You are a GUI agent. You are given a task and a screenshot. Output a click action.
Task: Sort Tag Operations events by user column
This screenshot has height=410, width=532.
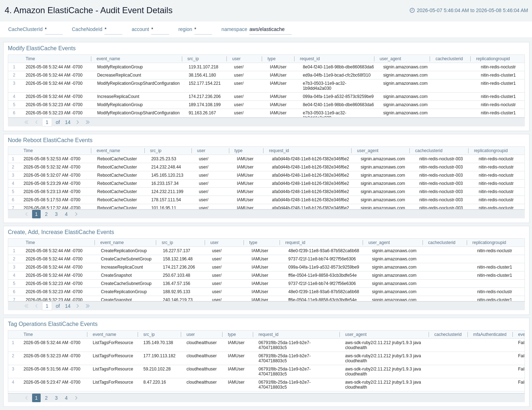[x=190, y=334]
